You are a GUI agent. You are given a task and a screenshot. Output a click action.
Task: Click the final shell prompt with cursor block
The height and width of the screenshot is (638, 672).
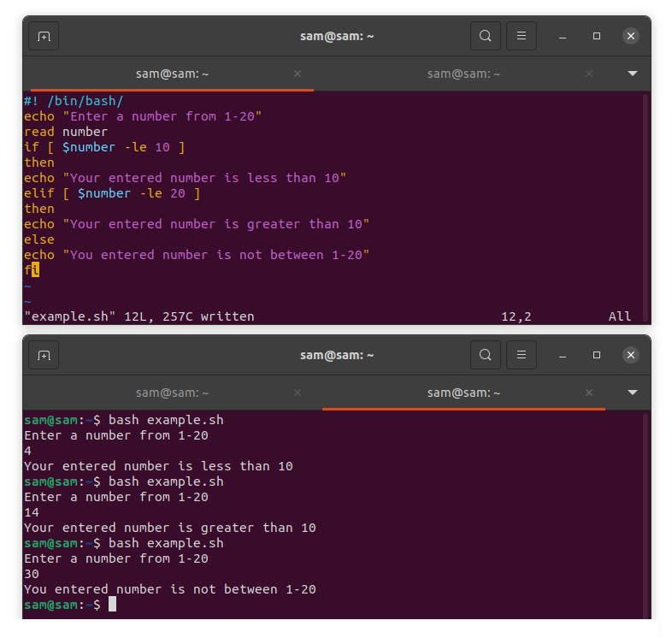pyautogui.click(x=70, y=605)
